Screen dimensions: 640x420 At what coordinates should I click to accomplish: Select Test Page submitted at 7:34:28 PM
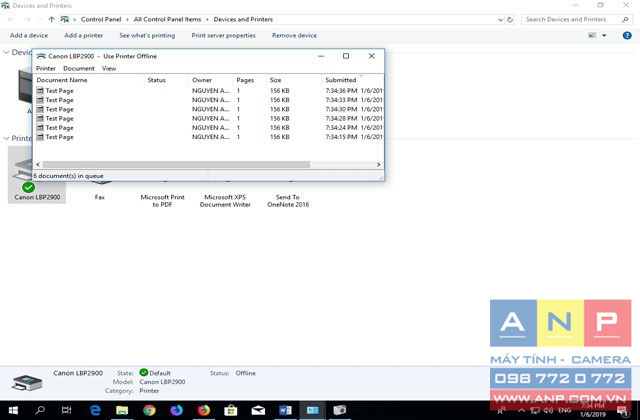click(x=209, y=118)
